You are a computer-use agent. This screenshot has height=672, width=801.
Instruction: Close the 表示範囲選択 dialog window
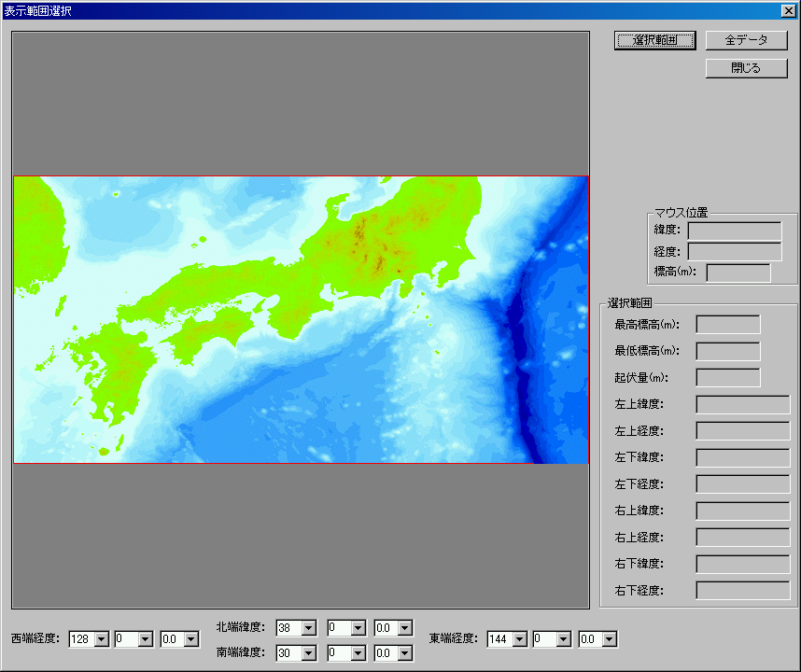[788, 10]
